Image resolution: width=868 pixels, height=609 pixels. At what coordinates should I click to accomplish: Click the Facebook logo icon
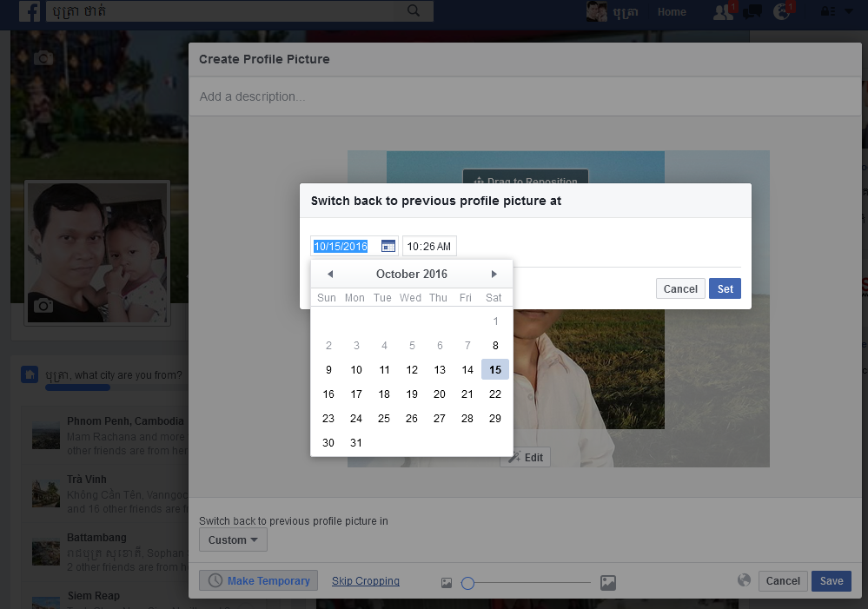point(30,11)
